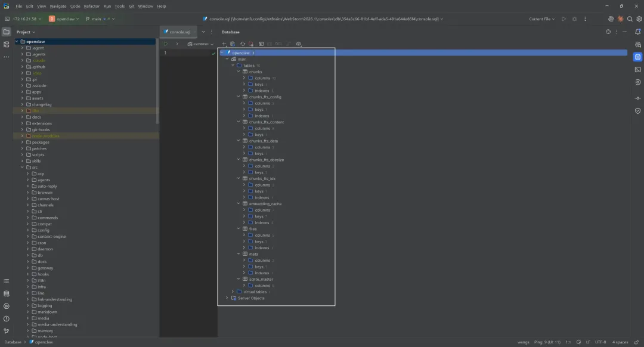Expand the columns folder under chunks_fts_config
This screenshot has height=347, width=644.
pos(244,103)
